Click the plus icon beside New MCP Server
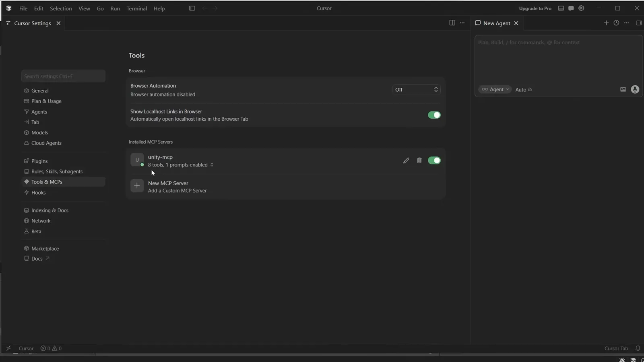 pyautogui.click(x=137, y=186)
